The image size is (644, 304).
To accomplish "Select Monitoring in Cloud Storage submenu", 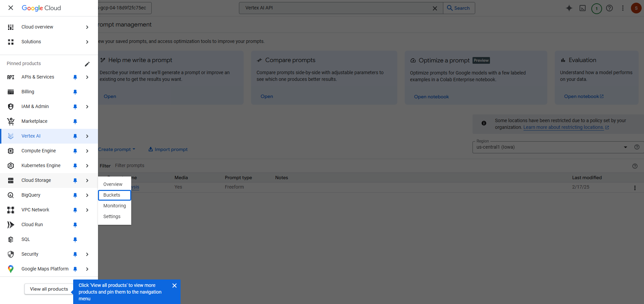I will [114, 206].
